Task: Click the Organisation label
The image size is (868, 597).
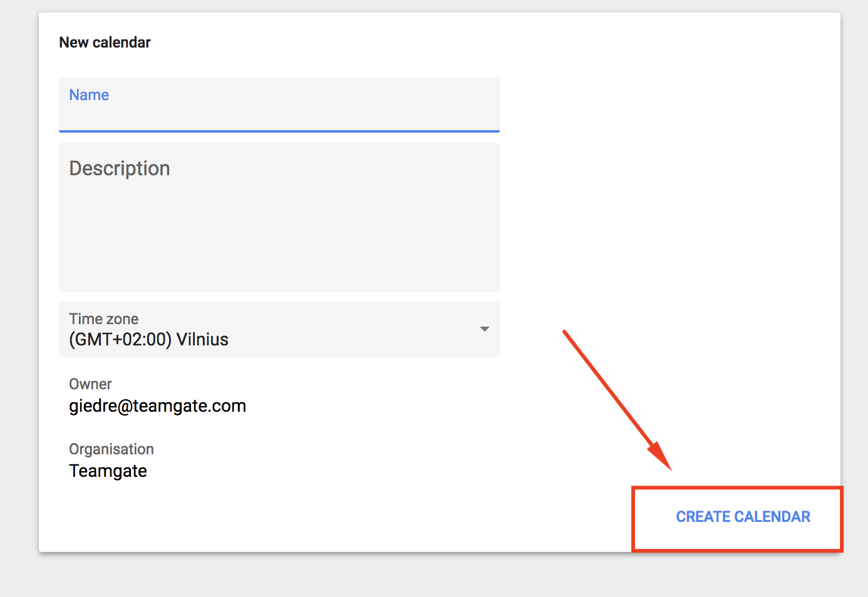Action: pyautogui.click(x=111, y=449)
